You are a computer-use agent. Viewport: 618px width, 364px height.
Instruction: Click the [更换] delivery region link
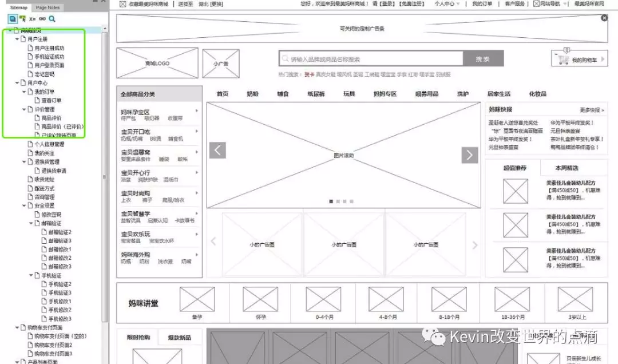(x=216, y=5)
